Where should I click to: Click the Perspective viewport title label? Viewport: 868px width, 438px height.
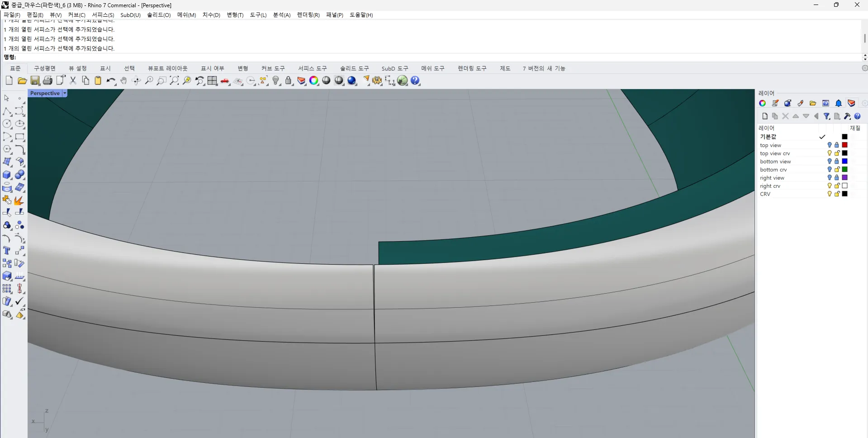pyautogui.click(x=45, y=93)
